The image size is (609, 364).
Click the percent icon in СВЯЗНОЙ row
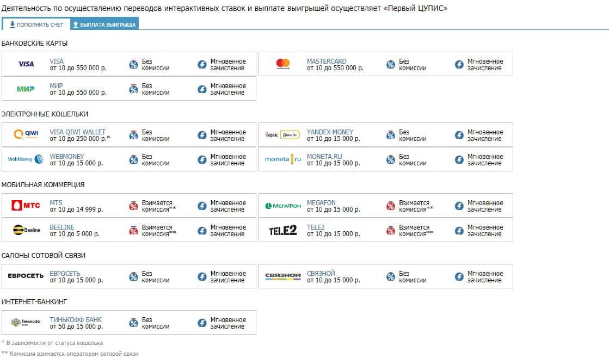point(391,276)
